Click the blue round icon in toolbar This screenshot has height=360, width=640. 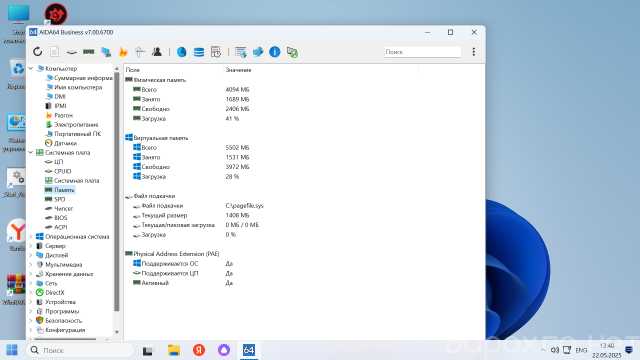tap(182, 52)
